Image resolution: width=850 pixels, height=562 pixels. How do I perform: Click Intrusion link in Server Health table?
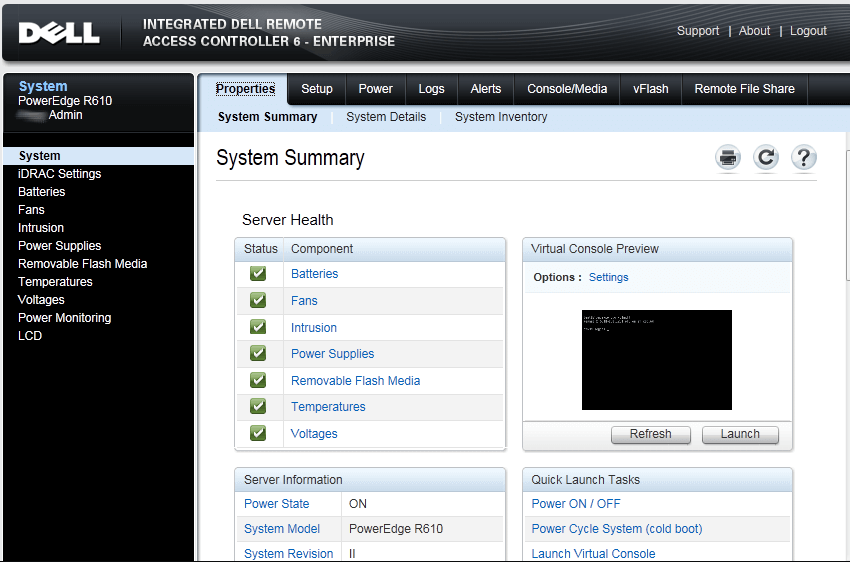click(314, 328)
